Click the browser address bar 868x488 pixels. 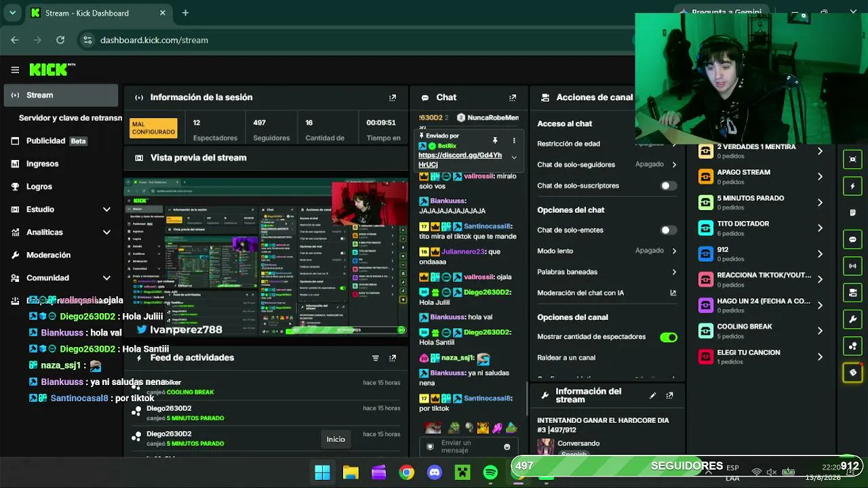[353, 40]
